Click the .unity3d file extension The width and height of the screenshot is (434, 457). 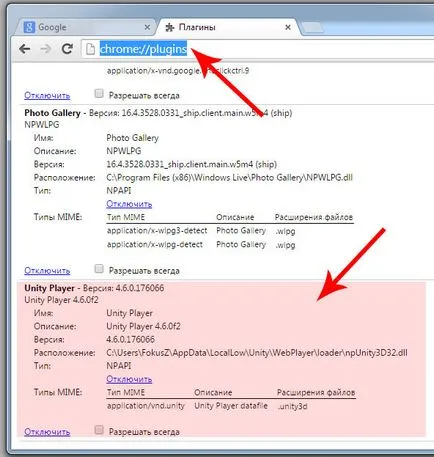292,406
